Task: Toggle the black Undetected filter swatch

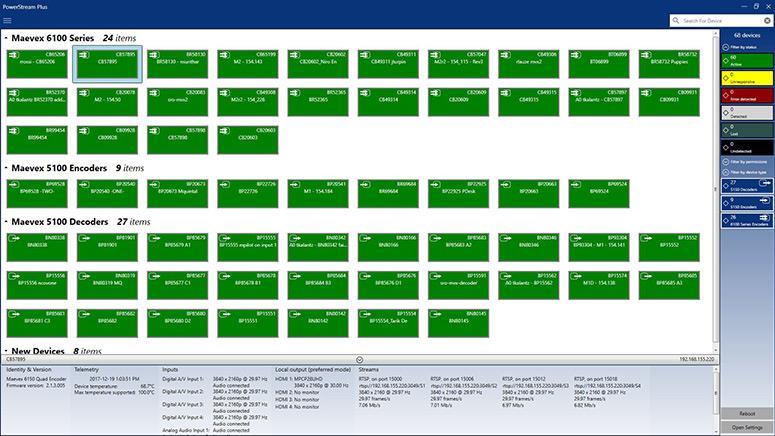Action: (746, 146)
